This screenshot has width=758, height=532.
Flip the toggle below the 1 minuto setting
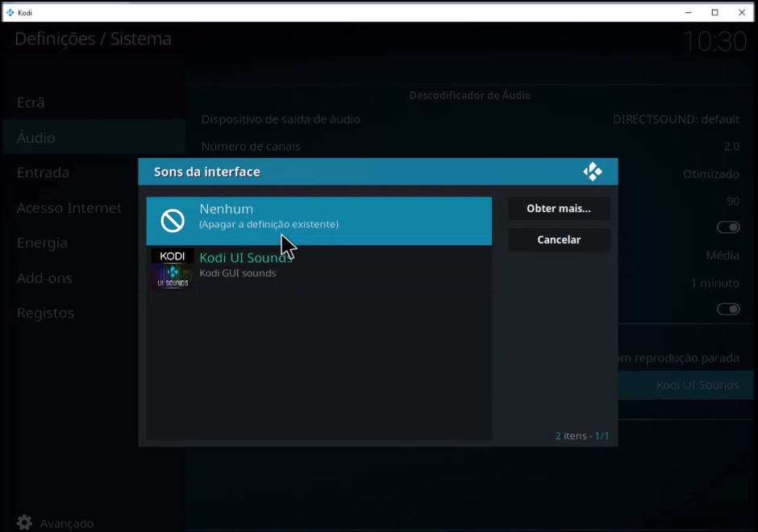coord(727,309)
